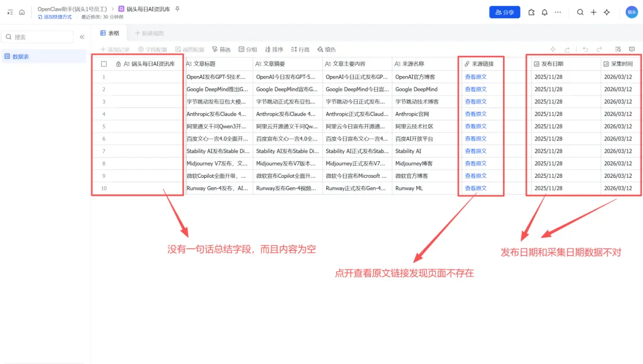Open the more options ellipsis in header
Viewport: 643px width, 364px height.
click(x=558, y=12)
